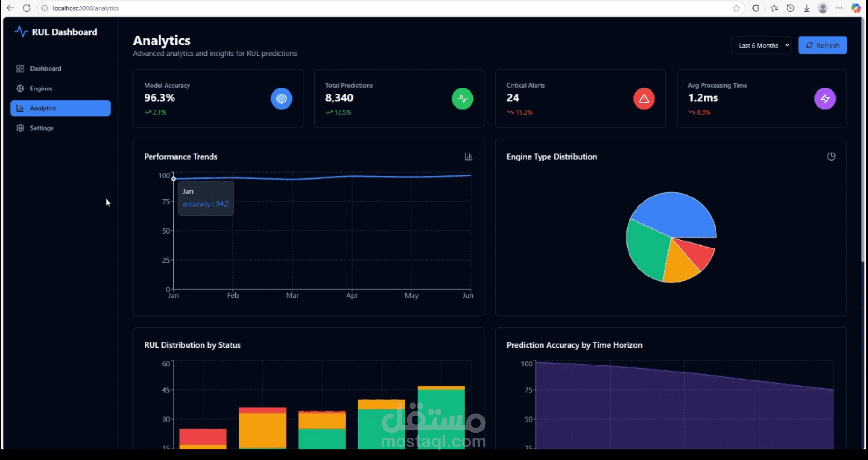This screenshot has height=460, width=868.
Task: Open the browser three-dot settings menu
Action: 839,8
